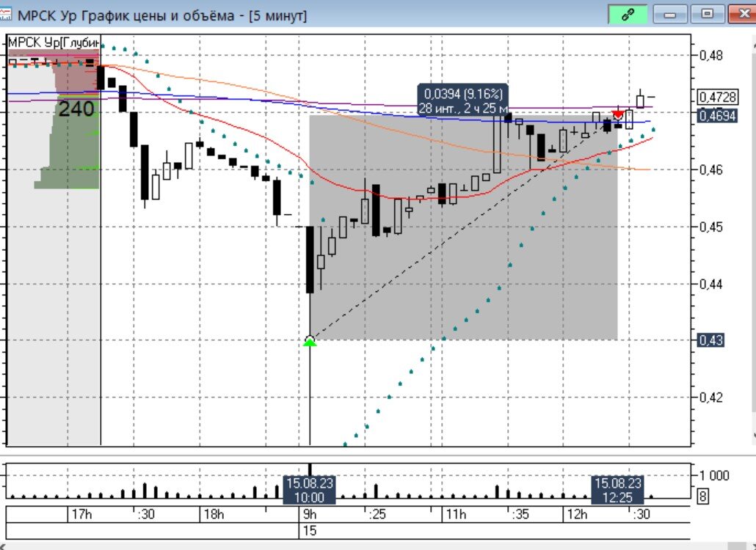The height and width of the screenshot is (550, 756).
Task: Click the date 15 on the time axis
Action: click(x=310, y=531)
